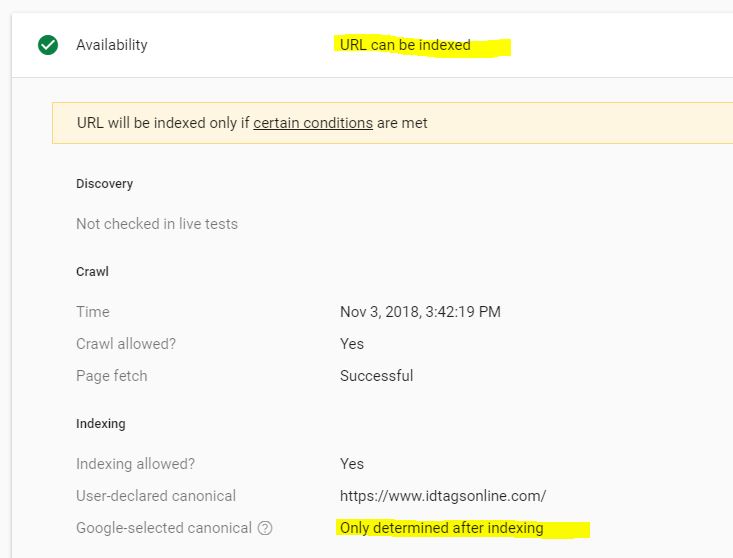Click the help icon beside Google-selected canonical
Image resolution: width=733 pixels, height=558 pixels.
click(265, 528)
